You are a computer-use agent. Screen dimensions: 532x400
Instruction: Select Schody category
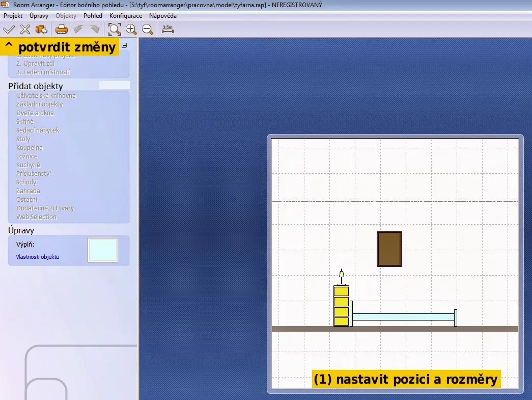point(26,182)
